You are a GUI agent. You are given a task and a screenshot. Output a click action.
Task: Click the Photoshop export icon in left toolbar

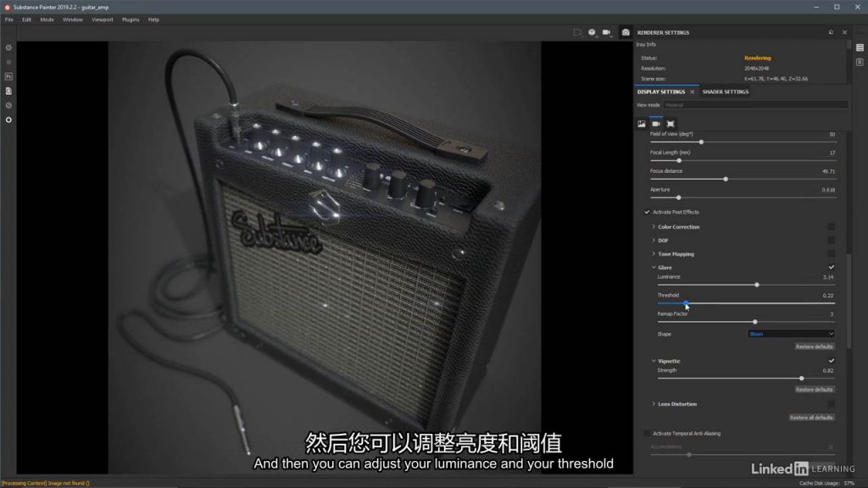[8, 76]
